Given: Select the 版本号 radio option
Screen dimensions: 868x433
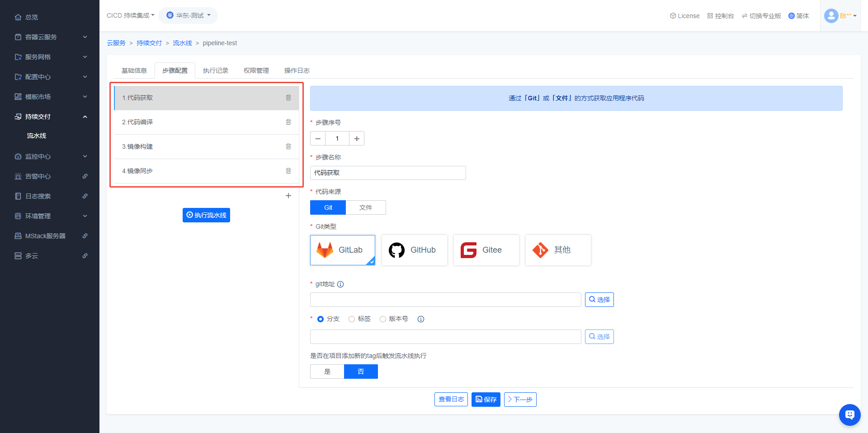Looking at the screenshot, I should click(383, 319).
